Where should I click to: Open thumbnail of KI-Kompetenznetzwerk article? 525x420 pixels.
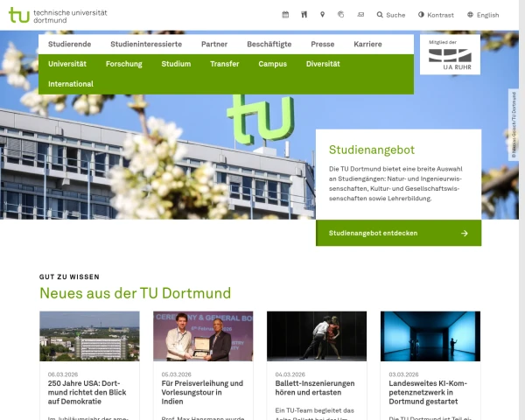[430, 336]
